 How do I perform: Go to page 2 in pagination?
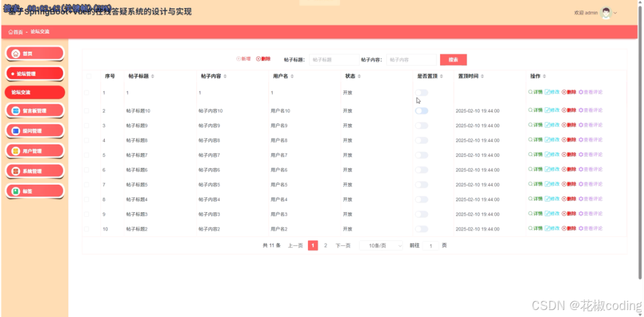(325, 245)
